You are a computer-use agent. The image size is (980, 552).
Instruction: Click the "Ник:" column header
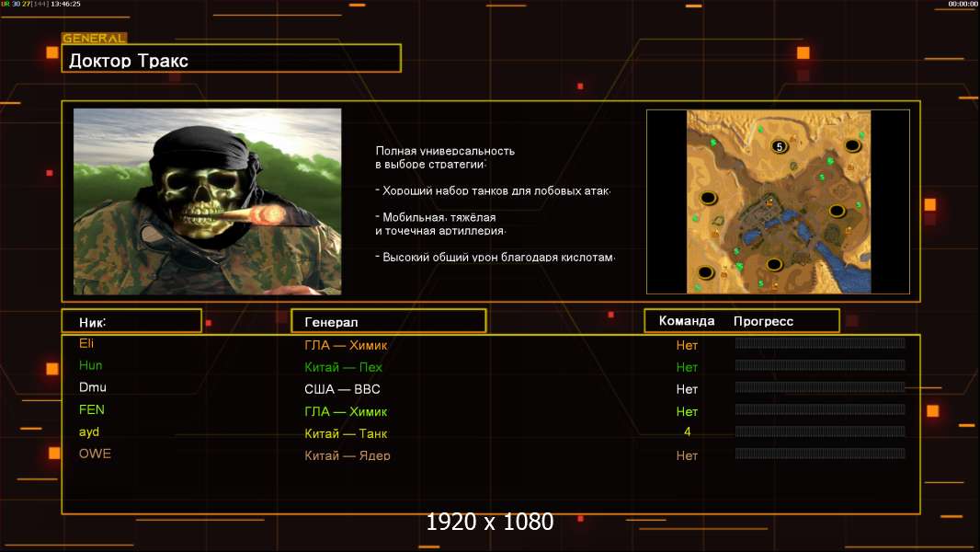tap(131, 321)
